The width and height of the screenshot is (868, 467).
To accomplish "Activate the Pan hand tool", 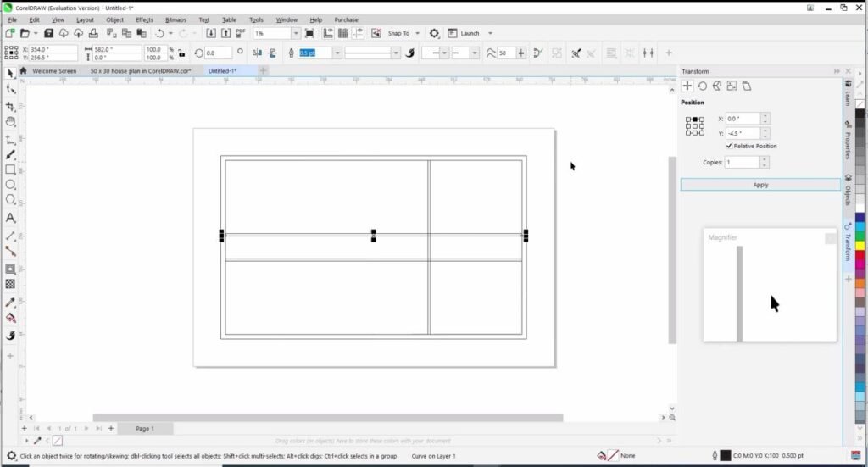I will pos(10,122).
